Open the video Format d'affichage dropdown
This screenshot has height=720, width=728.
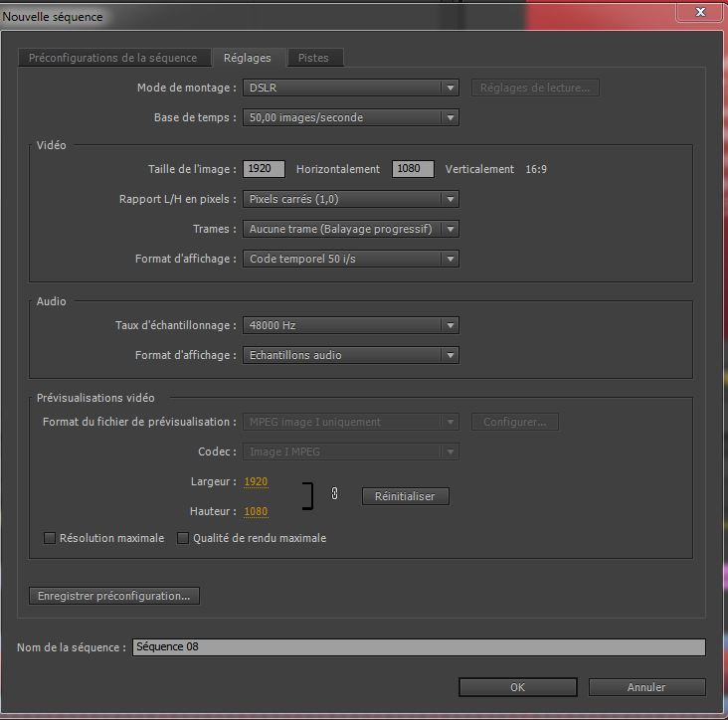click(x=350, y=259)
